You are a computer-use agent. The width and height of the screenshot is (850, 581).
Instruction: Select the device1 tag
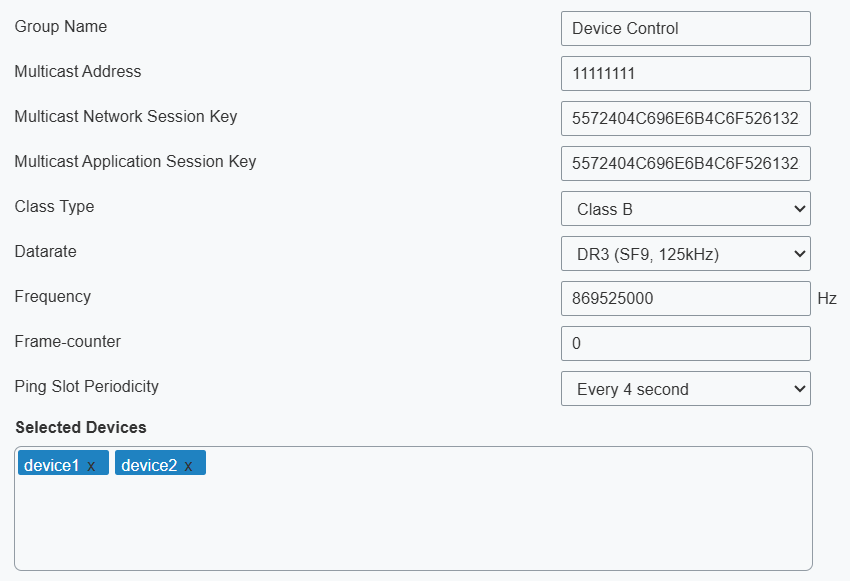(x=51, y=465)
